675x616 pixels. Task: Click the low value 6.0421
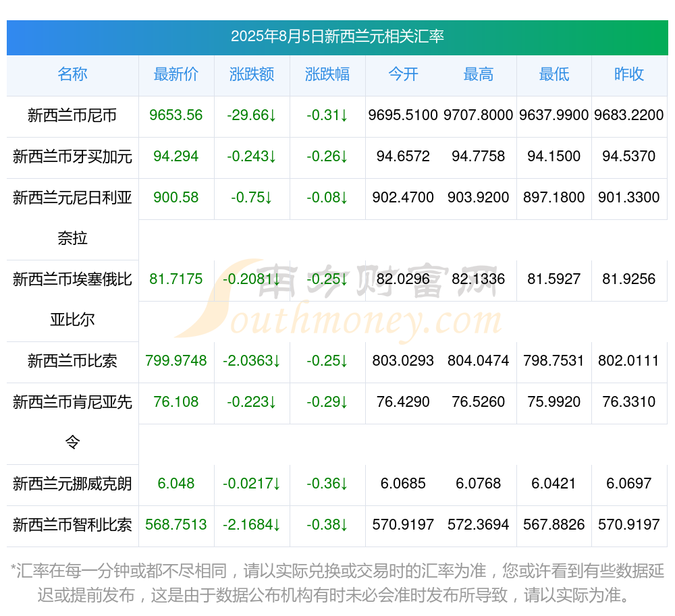554,484
